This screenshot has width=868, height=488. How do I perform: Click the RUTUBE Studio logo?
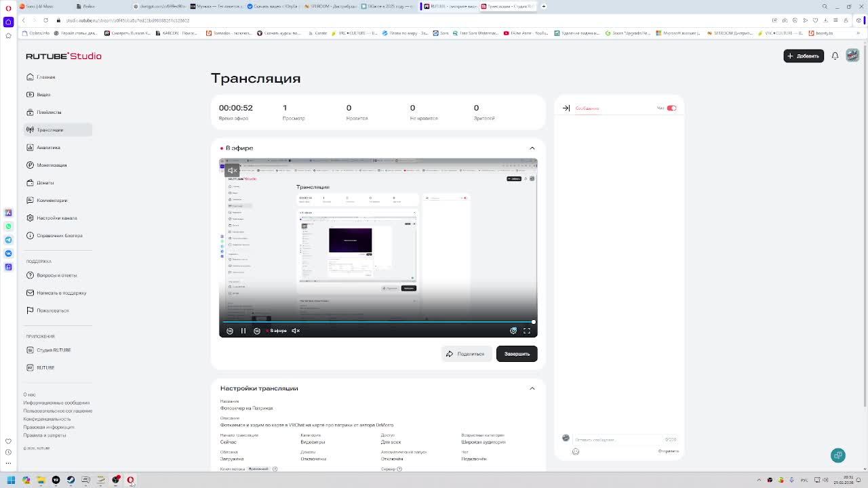point(64,56)
